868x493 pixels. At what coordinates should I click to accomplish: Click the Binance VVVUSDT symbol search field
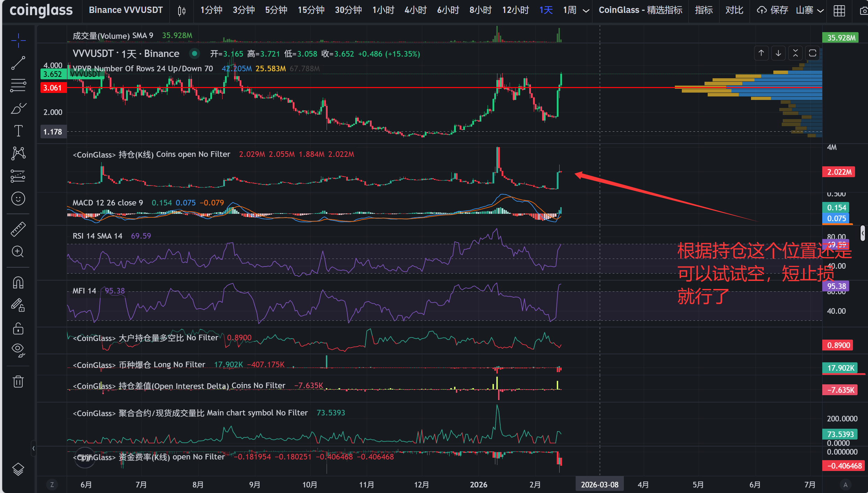pyautogui.click(x=126, y=10)
